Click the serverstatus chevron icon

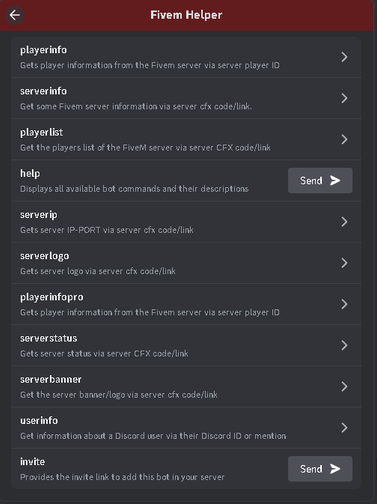[344, 345]
